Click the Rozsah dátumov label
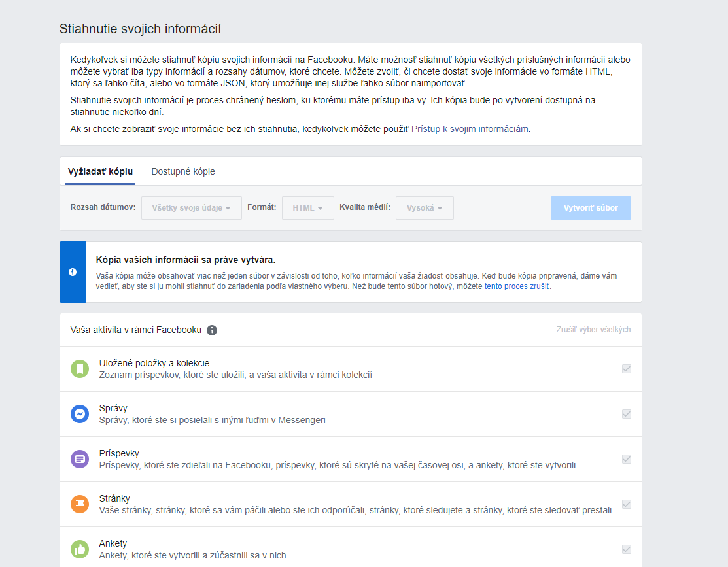 [x=103, y=207]
